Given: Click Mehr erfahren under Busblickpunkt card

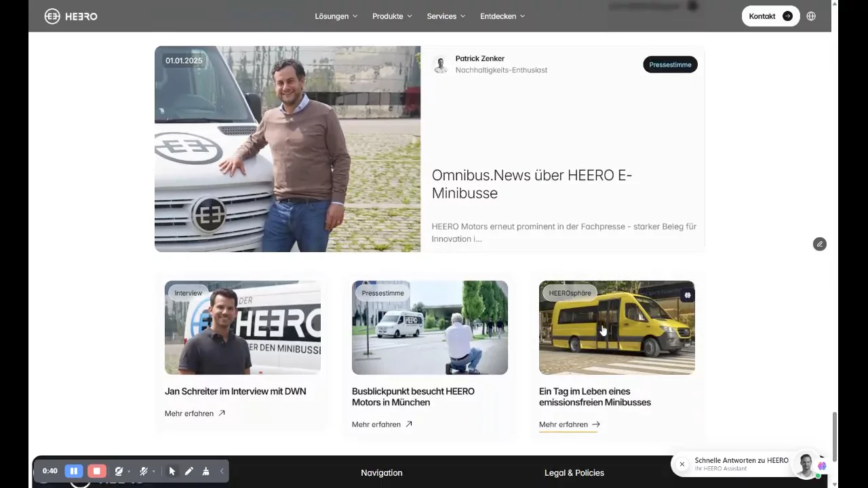Looking at the screenshot, I should pos(376,424).
